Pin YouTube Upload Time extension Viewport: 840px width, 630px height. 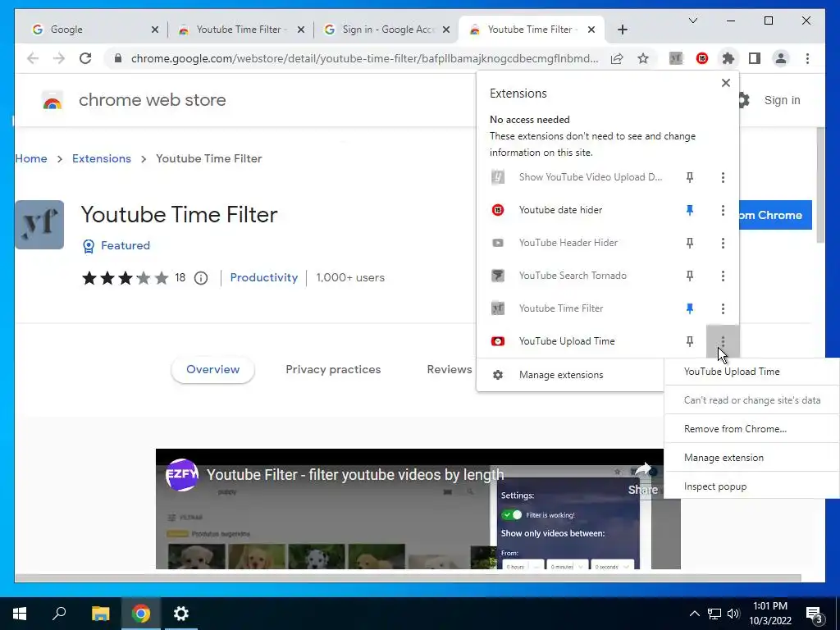pos(689,341)
